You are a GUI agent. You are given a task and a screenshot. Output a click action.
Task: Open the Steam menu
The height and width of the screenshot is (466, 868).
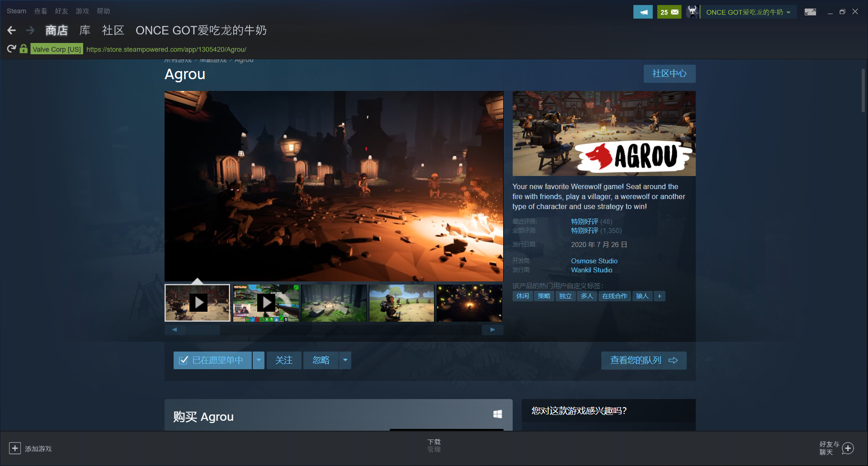pos(16,11)
